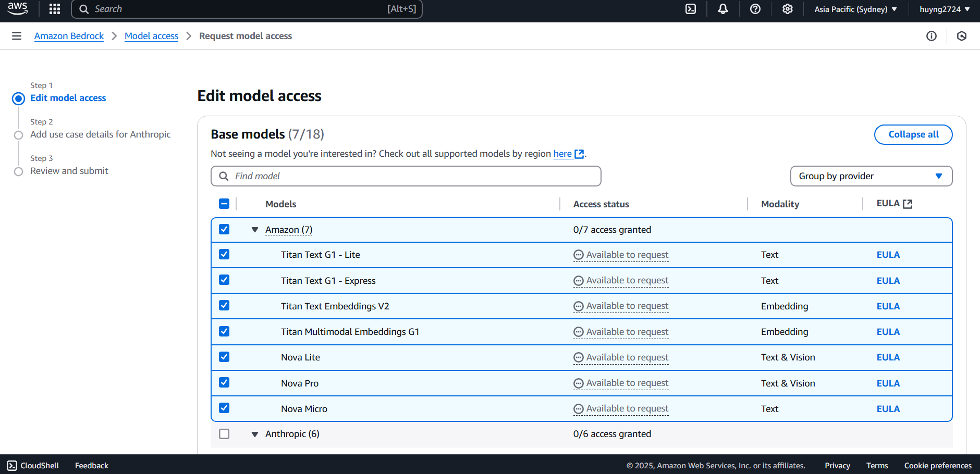Click the EULA column external link icon
The width and height of the screenshot is (980, 474).
(x=908, y=204)
